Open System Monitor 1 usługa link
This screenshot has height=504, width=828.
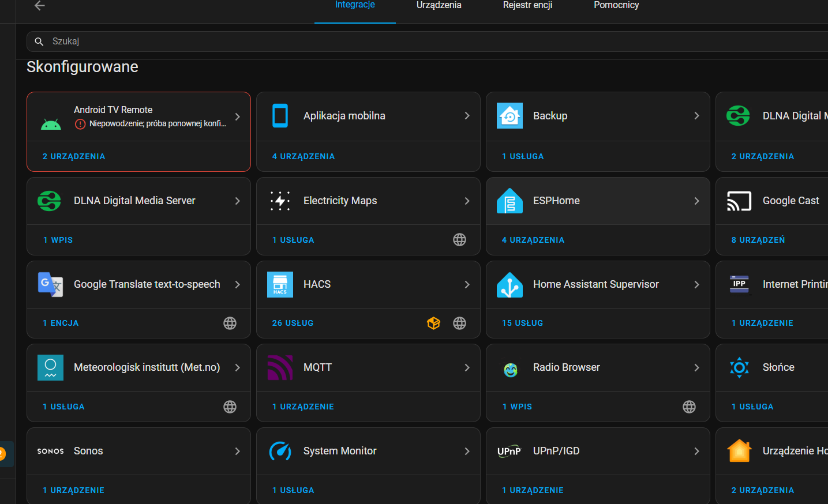point(293,491)
